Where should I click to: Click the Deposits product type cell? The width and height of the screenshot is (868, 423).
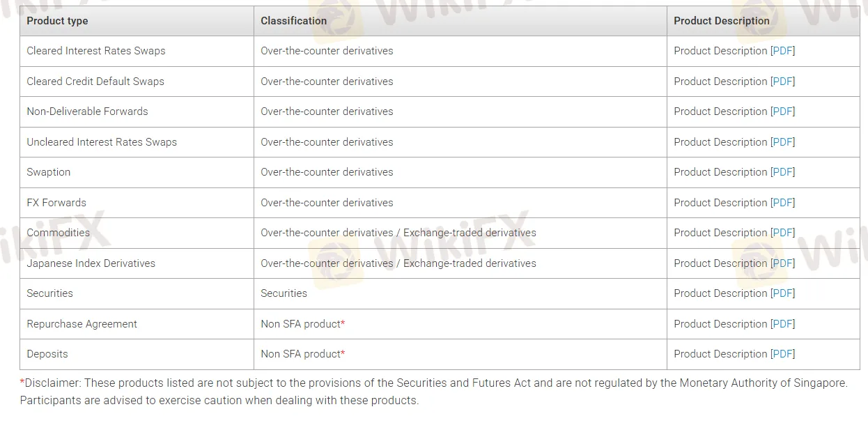pos(137,354)
